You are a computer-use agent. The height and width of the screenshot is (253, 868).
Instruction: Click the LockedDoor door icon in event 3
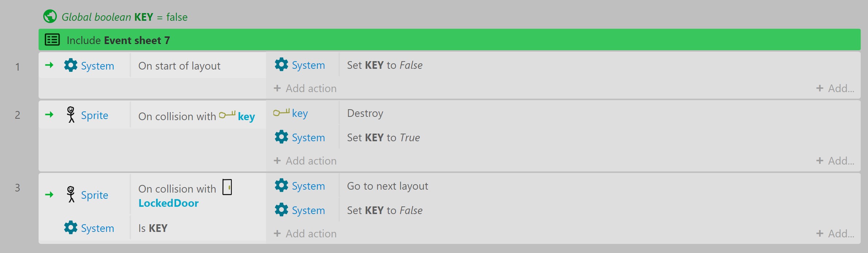(227, 187)
